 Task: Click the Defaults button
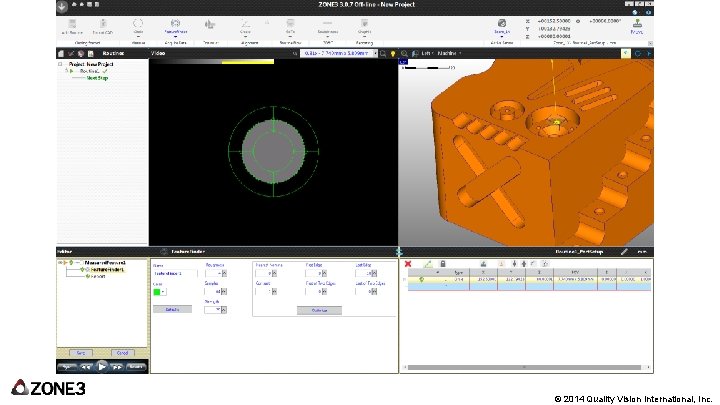point(172,309)
